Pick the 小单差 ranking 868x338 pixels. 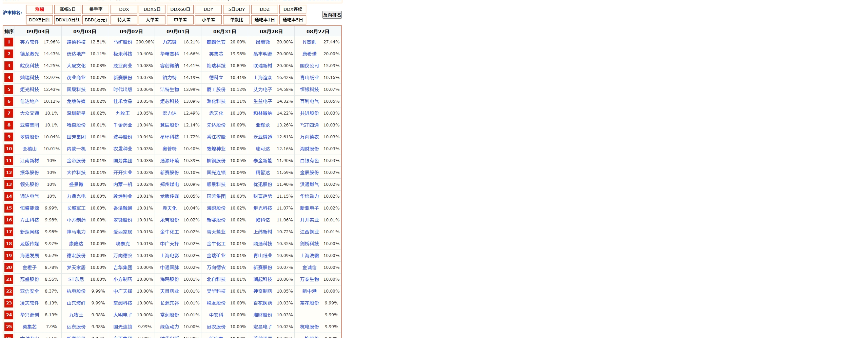click(209, 20)
